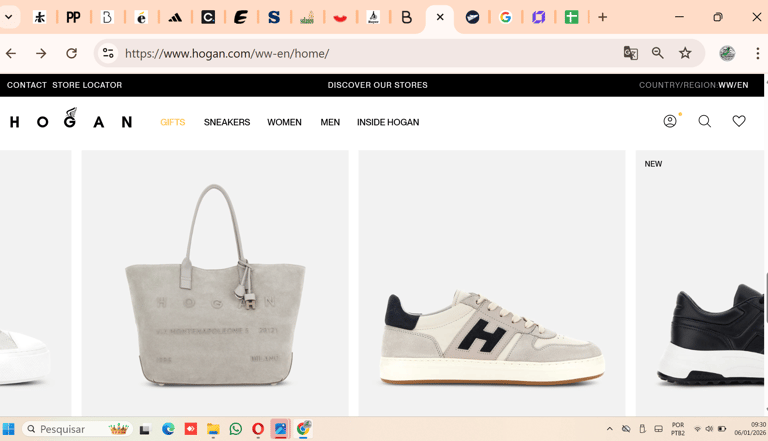Open the zoom magnifier in address bar
This screenshot has height=441, width=768.
point(658,53)
